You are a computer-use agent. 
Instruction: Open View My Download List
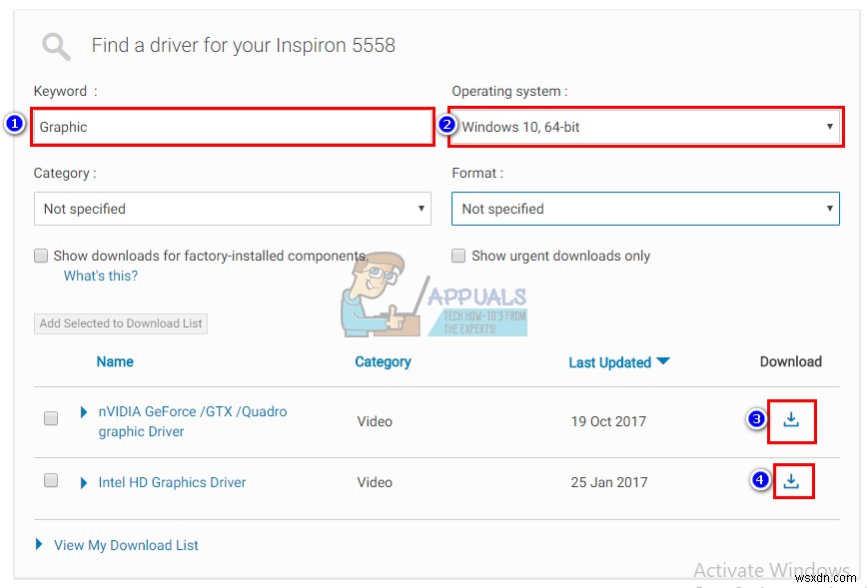pos(126,545)
